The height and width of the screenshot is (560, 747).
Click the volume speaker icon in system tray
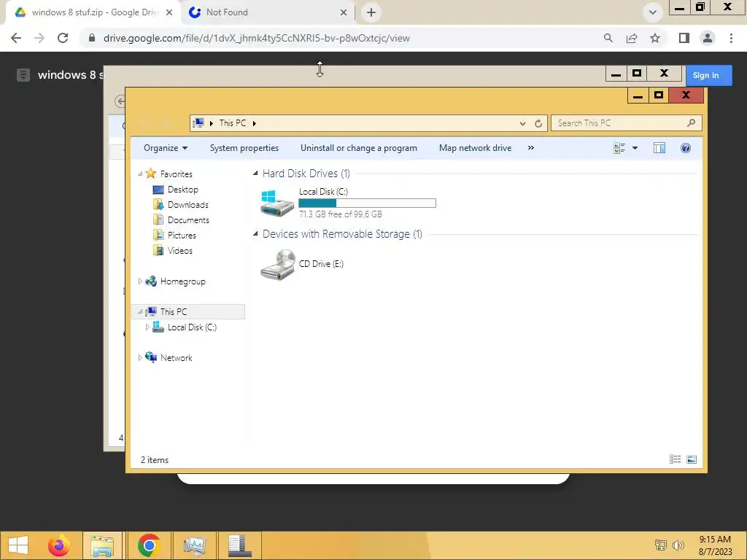pos(678,545)
